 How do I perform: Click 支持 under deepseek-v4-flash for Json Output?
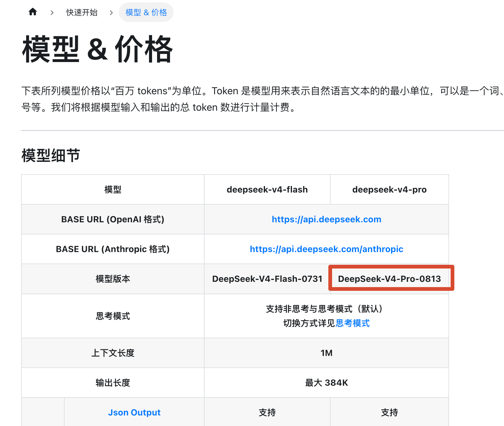[267, 412]
